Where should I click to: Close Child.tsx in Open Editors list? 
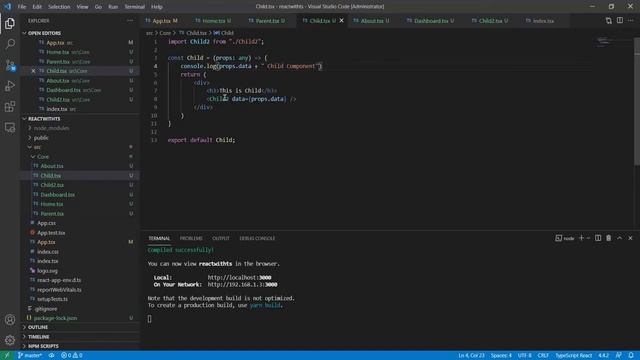point(33,71)
